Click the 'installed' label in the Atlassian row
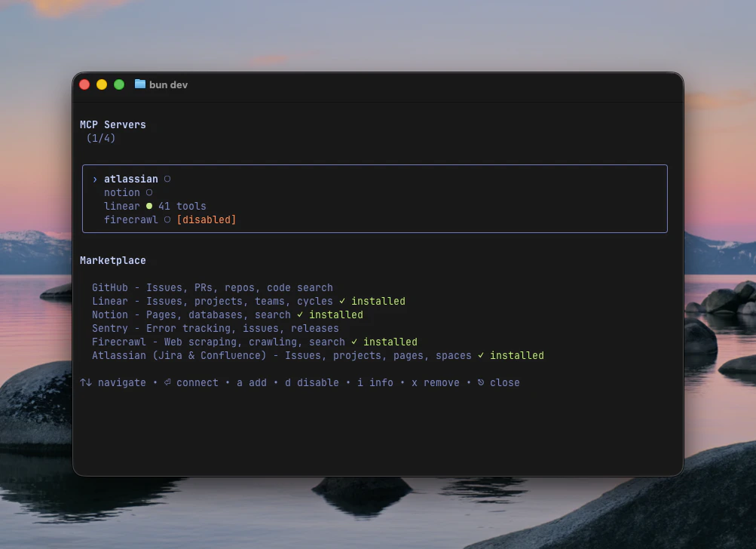The height and width of the screenshot is (549, 756). [x=517, y=355]
